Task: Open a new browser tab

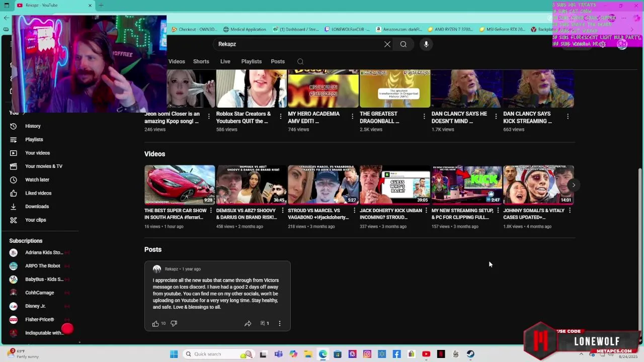Action: click(101, 6)
